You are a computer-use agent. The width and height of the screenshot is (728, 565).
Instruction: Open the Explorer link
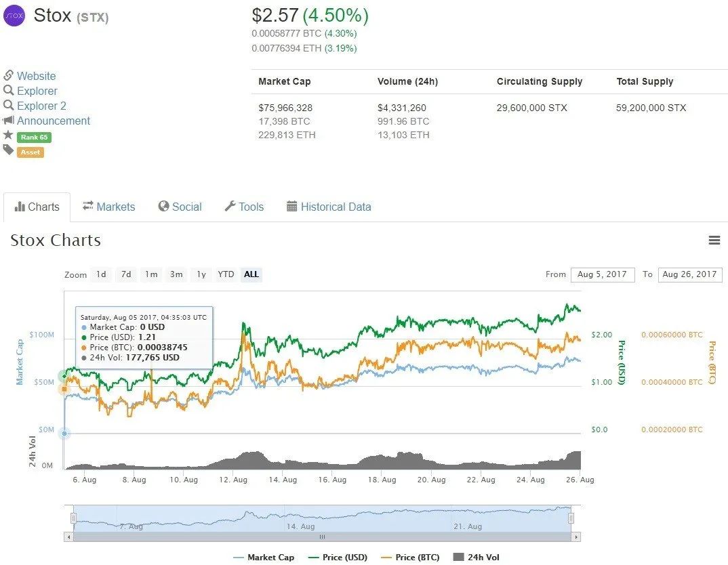tap(37, 91)
